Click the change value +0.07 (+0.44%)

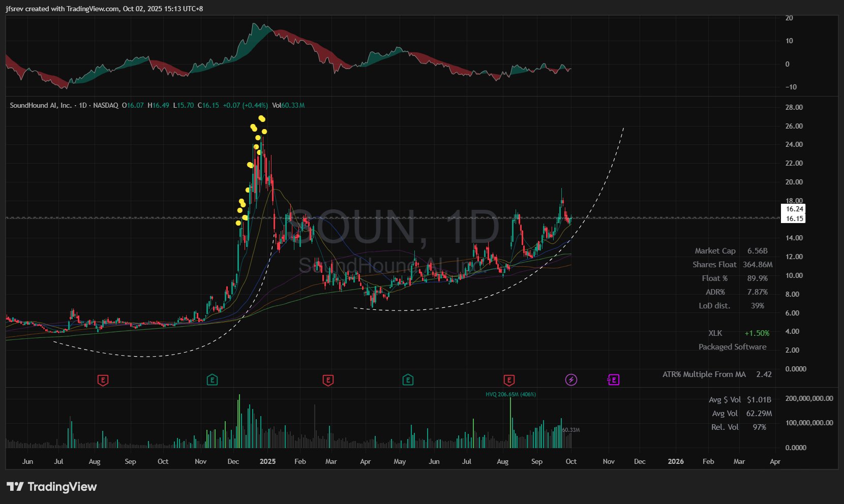tap(245, 105)
